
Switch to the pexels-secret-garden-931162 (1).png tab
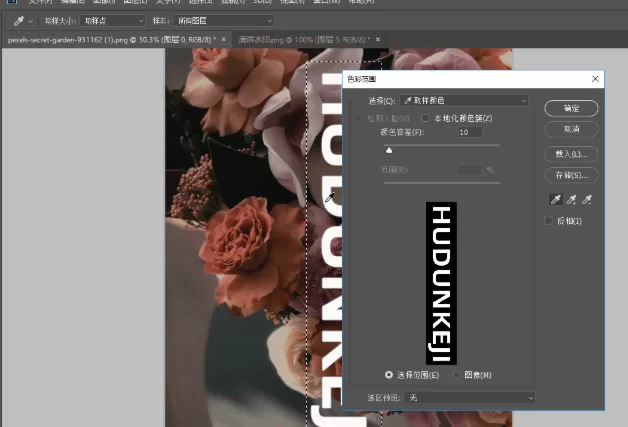point(112,40)
